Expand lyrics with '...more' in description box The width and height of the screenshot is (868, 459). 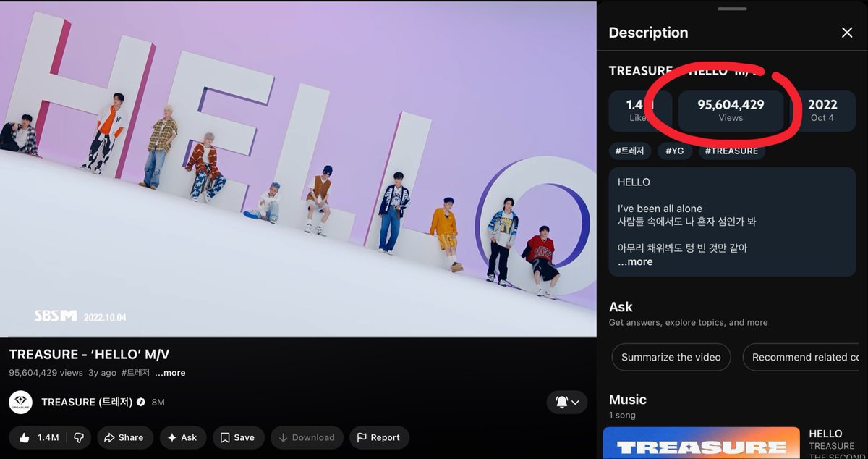point(635,262)
